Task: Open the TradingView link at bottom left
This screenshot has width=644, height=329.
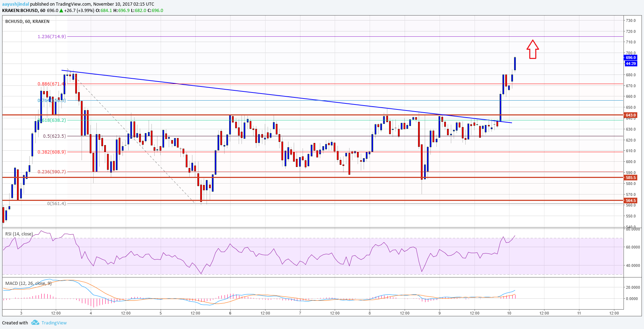Action: pos(54,323)
